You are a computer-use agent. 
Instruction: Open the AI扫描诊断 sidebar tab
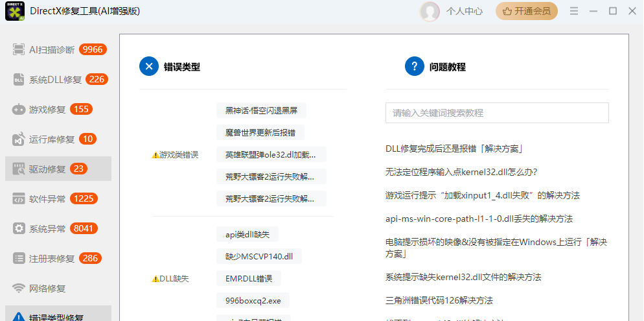[x=58, y=50]
